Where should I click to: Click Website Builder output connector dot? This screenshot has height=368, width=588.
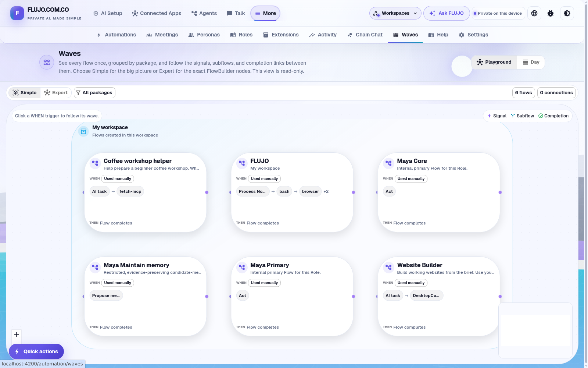point(500,296)
